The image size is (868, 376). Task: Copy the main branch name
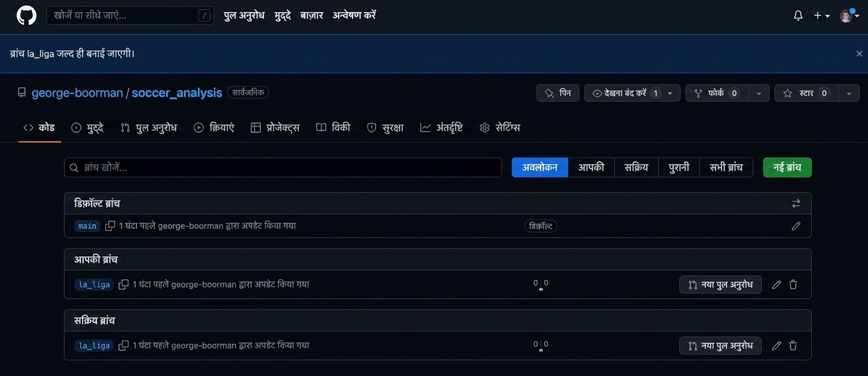click(x=110, y=226)
